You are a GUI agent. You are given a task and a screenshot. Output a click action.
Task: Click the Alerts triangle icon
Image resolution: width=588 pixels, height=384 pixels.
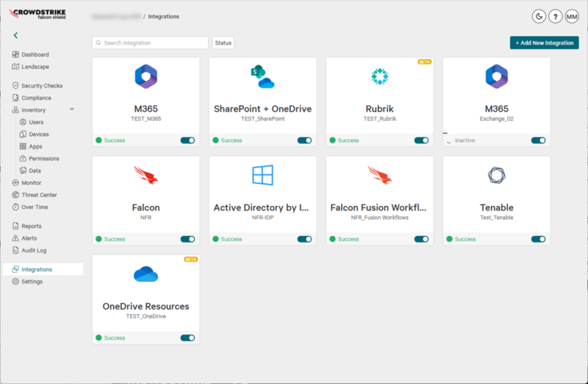(x=15, y=238)
